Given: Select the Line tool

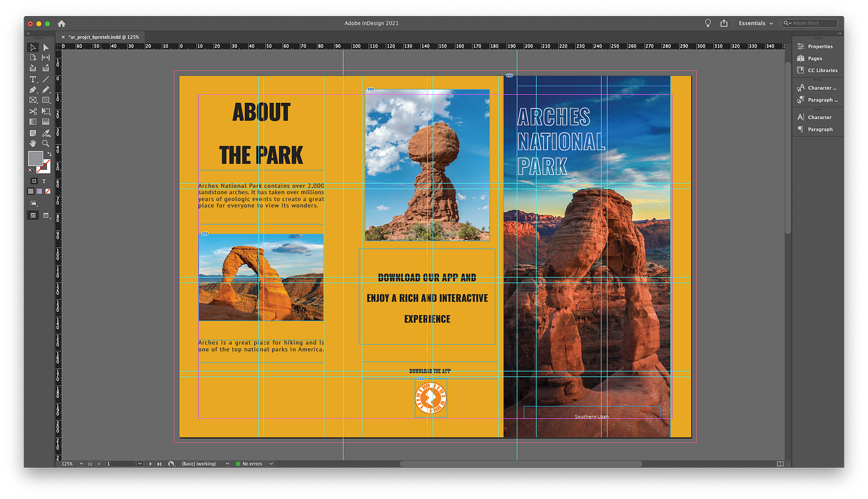Looking at the screenshot, I should point(45,79).
